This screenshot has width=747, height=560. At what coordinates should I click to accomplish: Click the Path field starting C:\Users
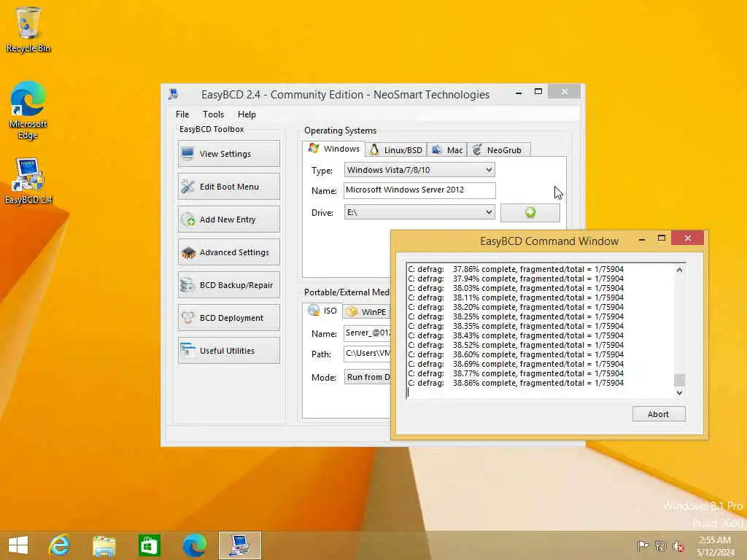tap(368, 354)
